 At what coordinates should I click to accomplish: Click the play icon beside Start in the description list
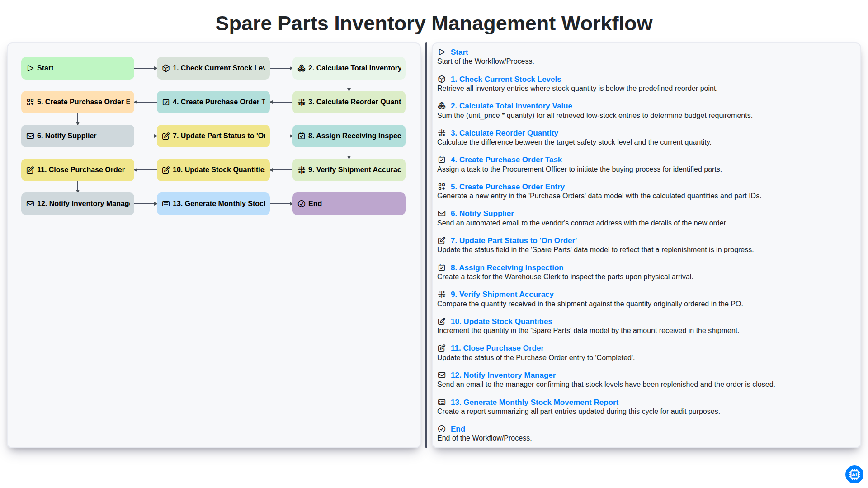pos(442,52)
